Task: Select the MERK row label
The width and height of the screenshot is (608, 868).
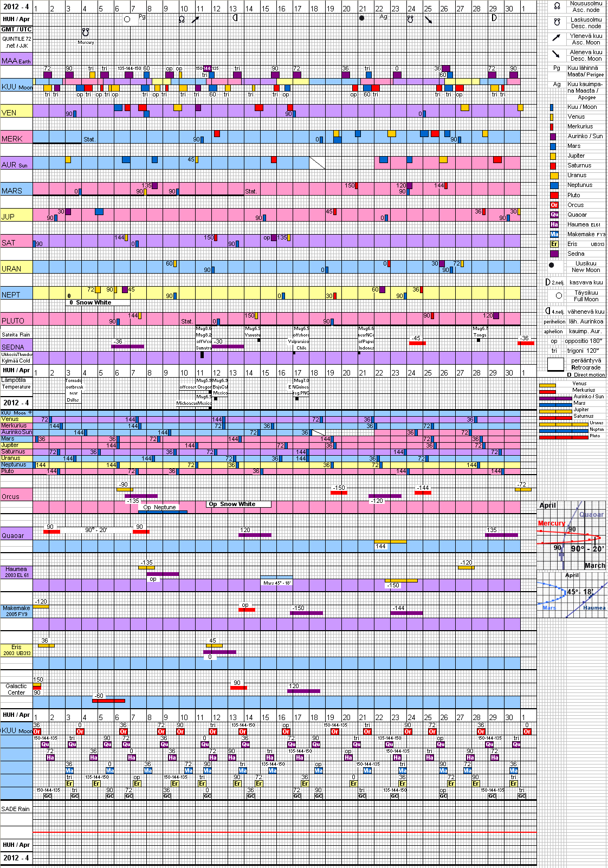Action: pyautogui.click(x=12, y=139)
